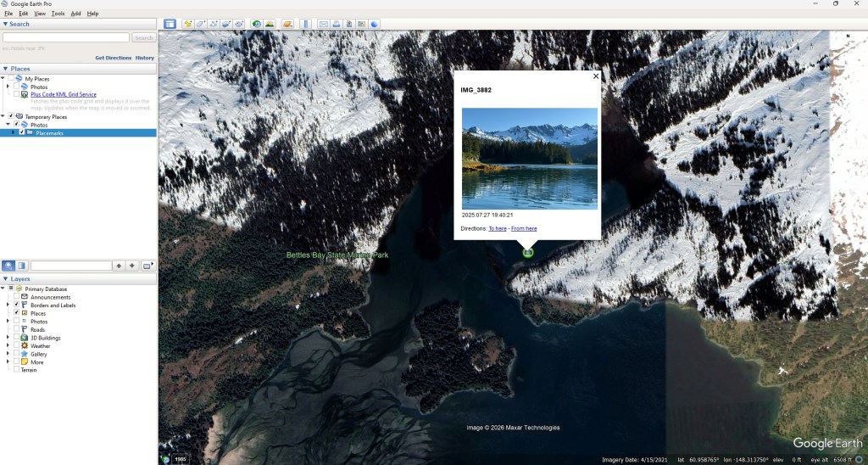Click the green photo placemark on map

(527, 252)
